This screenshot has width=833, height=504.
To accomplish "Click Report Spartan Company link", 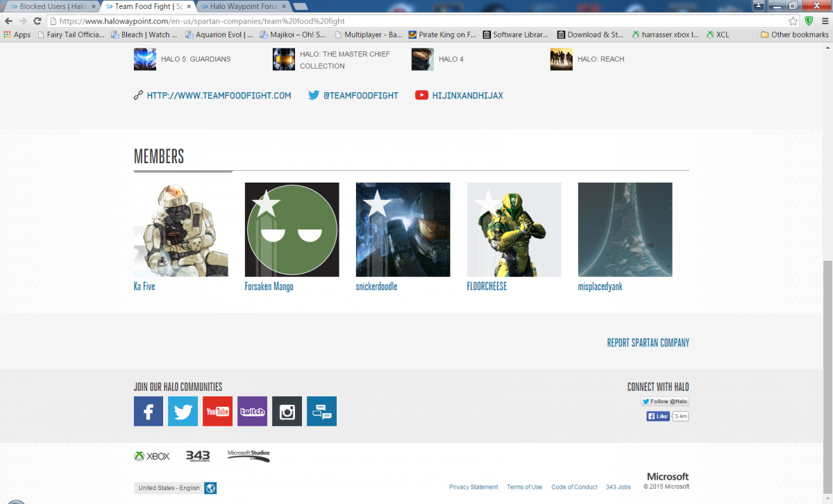I will point(648,343).
